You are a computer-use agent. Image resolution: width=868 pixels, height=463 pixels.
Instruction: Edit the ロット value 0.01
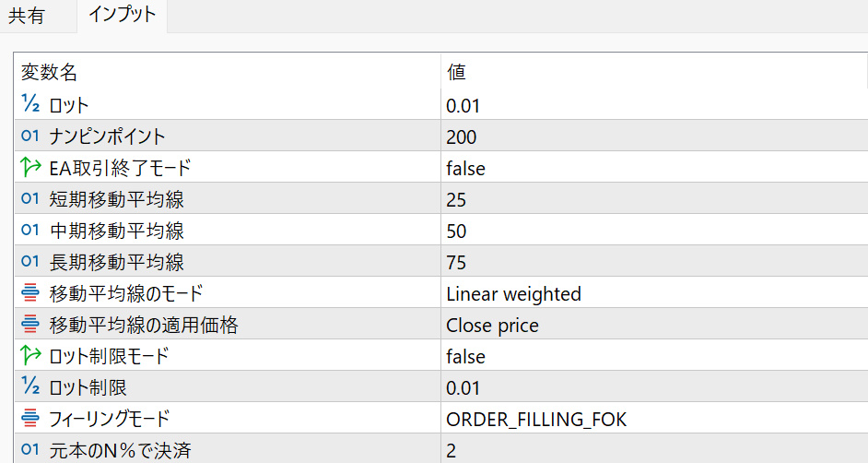(x=463, y=105)
